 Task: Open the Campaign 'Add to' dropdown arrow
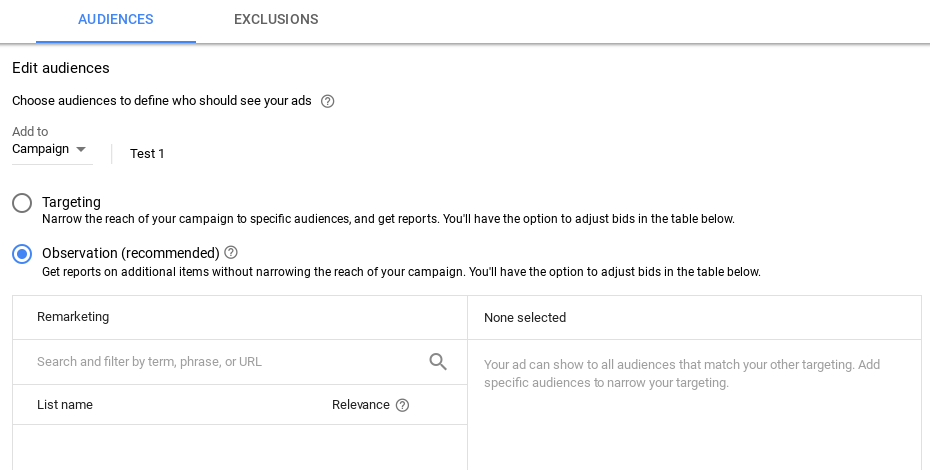[81, 150]
